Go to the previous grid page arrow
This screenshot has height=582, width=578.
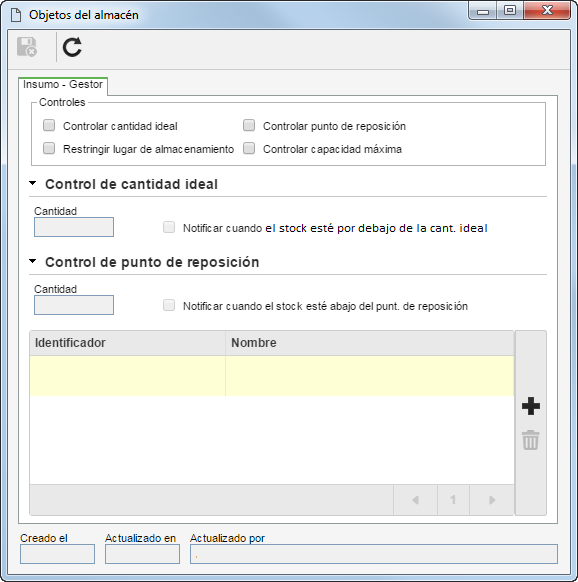tap(415, 500)
